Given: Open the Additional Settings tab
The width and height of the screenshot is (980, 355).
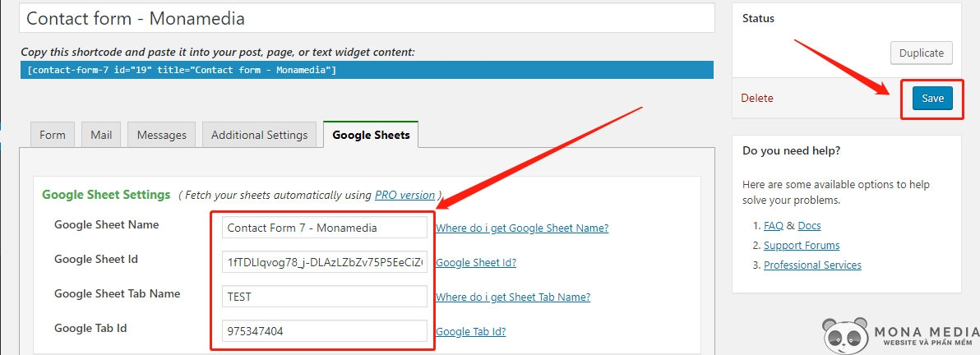Looking at the screenshot, I should 259,135.
